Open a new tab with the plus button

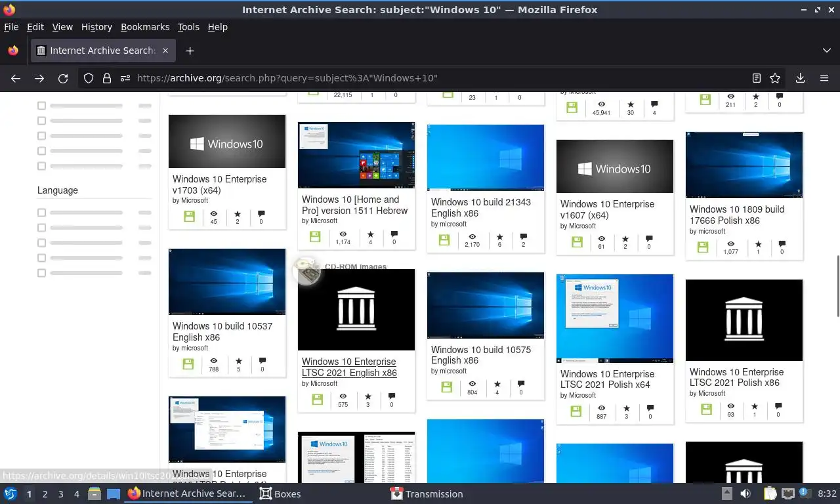pyautogui.click(x=190, y=51)
